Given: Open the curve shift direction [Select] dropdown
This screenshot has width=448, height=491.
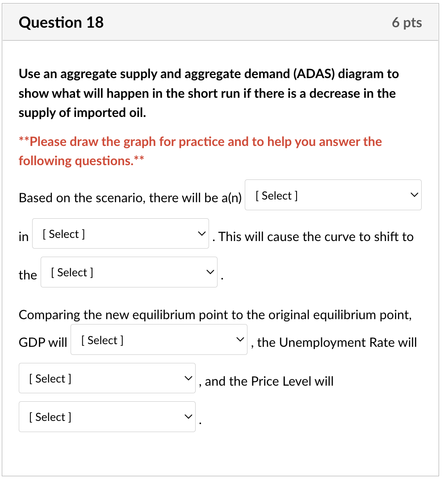Looking at the screenshot, I should pos(129,272).
